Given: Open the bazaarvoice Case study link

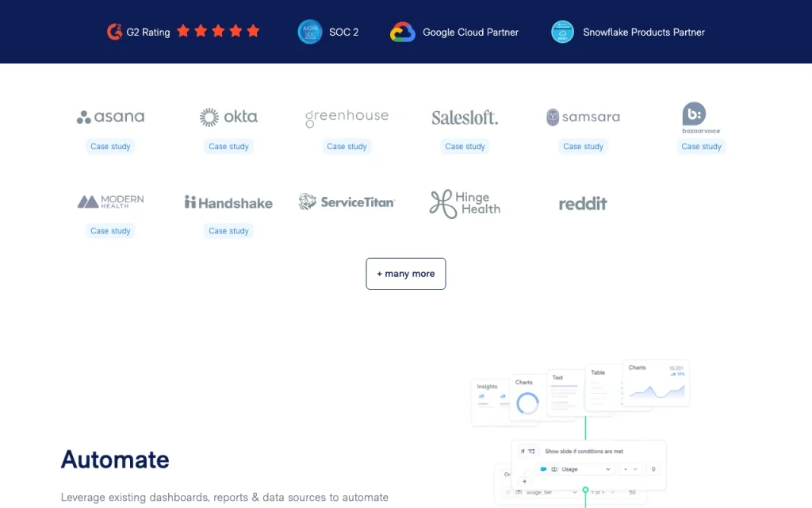Looking at the screenshot, I should [701, 147].
